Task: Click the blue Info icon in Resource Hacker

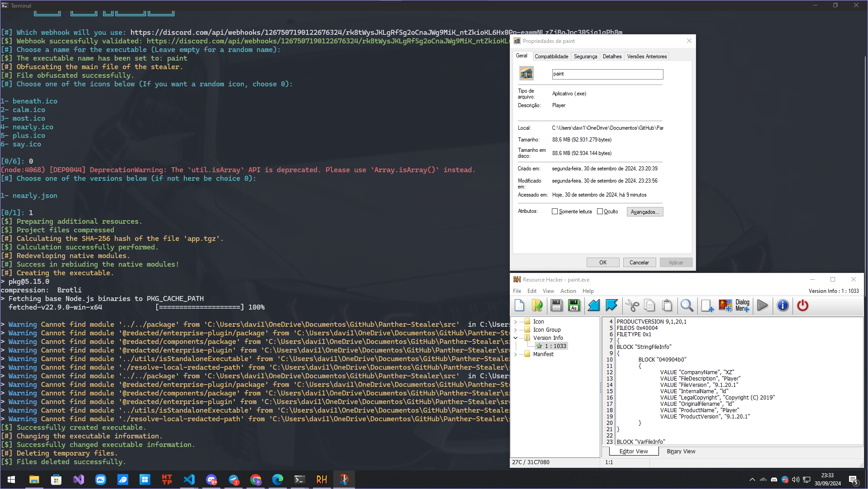Action: point(783,306)
